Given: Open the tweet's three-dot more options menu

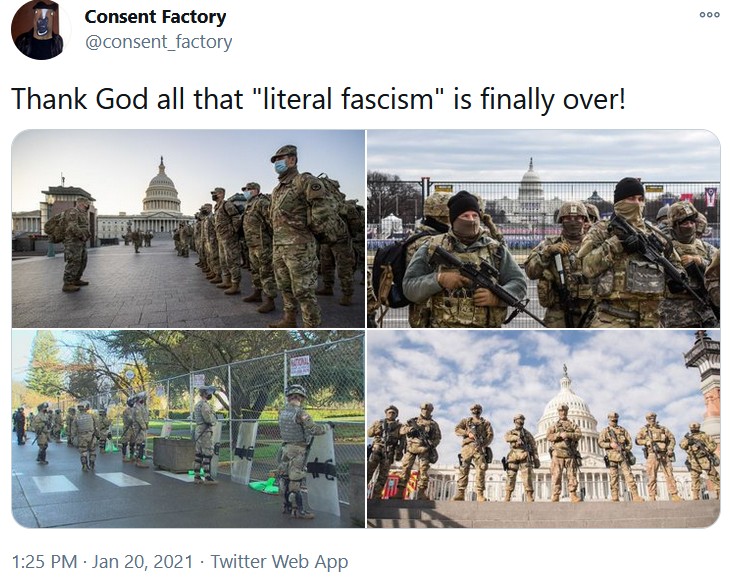Looking at the screenshot, I should [x=709, y=14].
